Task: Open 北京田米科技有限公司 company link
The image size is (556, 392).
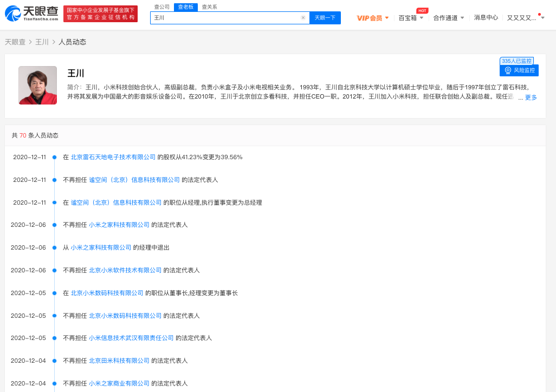Action: [119, 361]
